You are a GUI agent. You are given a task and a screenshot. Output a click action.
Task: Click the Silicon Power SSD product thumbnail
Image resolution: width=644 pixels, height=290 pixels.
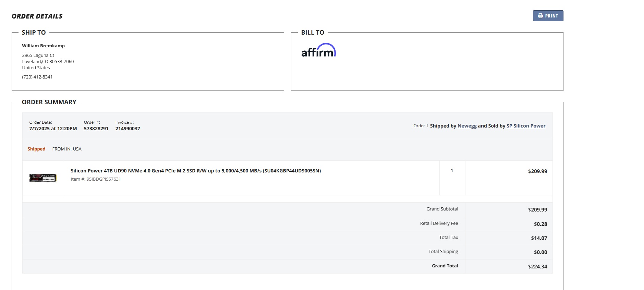click(43, 178)
